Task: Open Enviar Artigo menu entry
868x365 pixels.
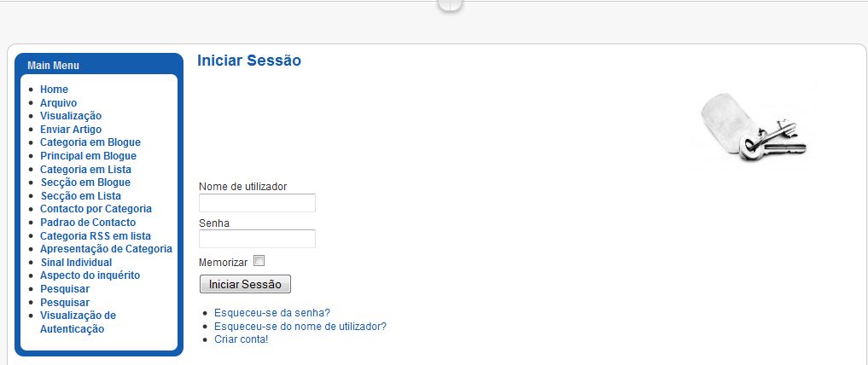Action: click(x=71, y=130)
